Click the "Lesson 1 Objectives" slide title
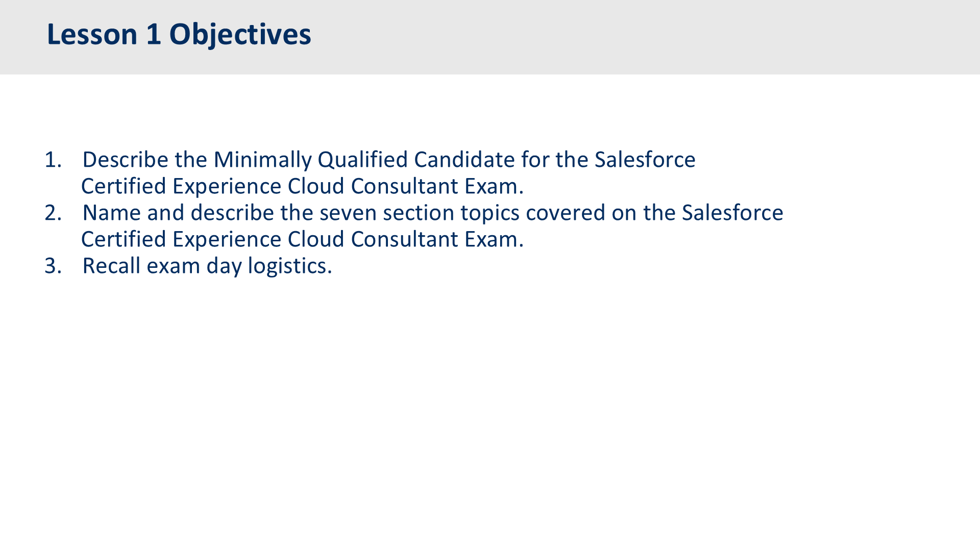 coord(179,35)
